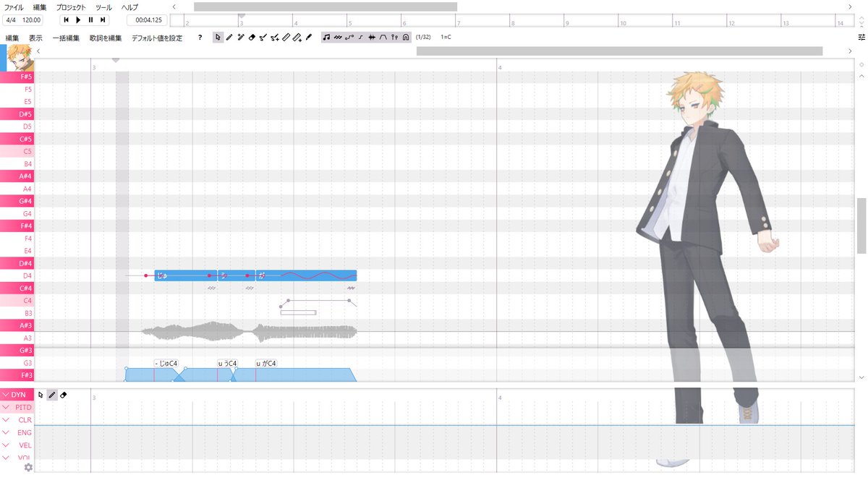Select the arrow pointer tool in main toolbar
The width and height of the screenshot is (868, 488).
pyautogui.click(x=218, y=37)
